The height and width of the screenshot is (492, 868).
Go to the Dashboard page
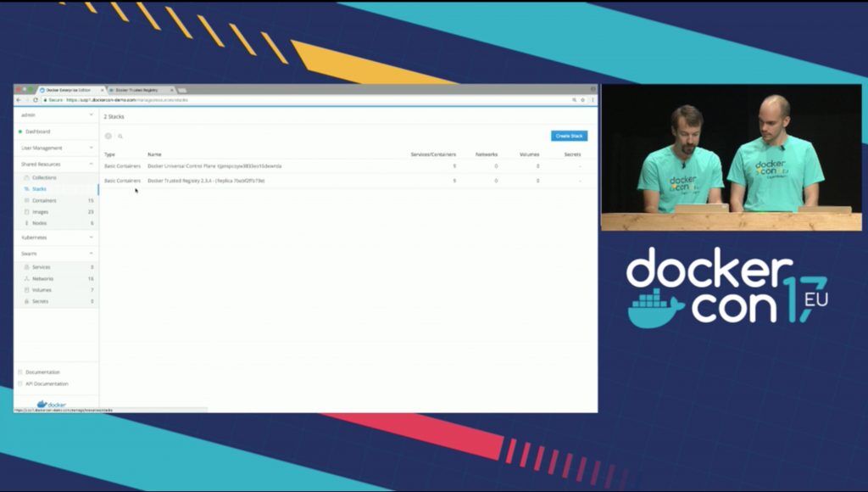37,131
